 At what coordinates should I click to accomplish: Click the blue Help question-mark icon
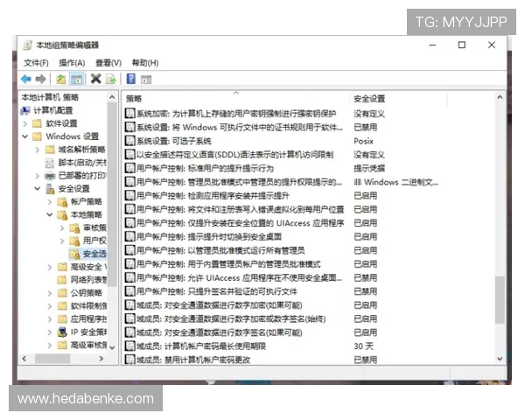[131, 79]
